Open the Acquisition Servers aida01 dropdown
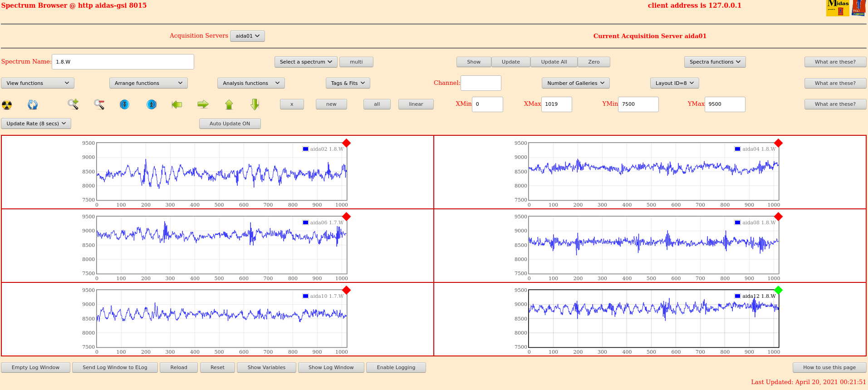 pyautogui.click(x=248, y=36)
